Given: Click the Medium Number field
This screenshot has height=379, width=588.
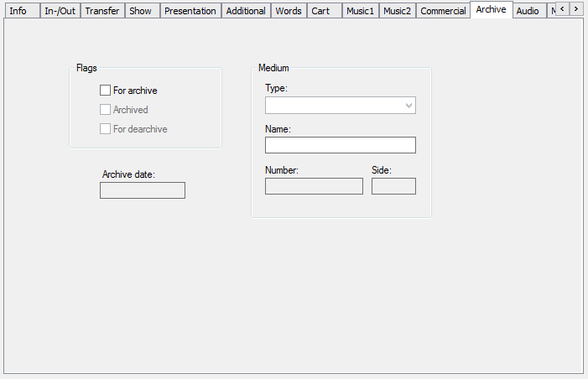Looking at the screenshot, I should [x=314, y=186].
